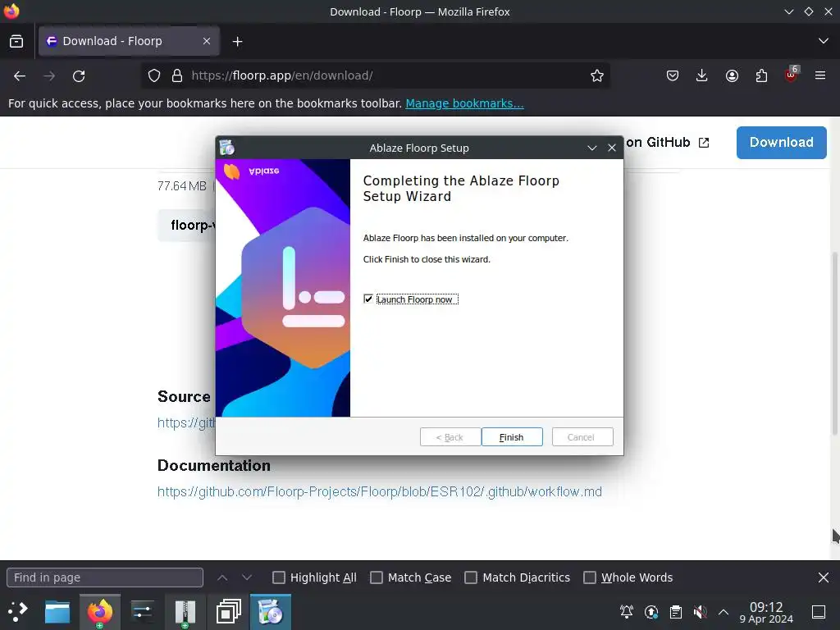The height and width of the screenshot is (630, 840).
Task: Switch to Floorp installer taskbar icon
Action: [x=271, y=612]
